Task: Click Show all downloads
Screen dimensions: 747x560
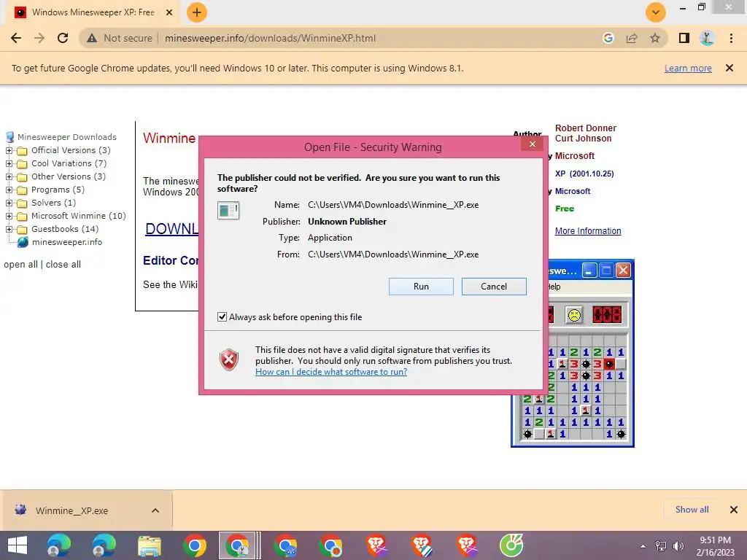Action: coord(692,510)
